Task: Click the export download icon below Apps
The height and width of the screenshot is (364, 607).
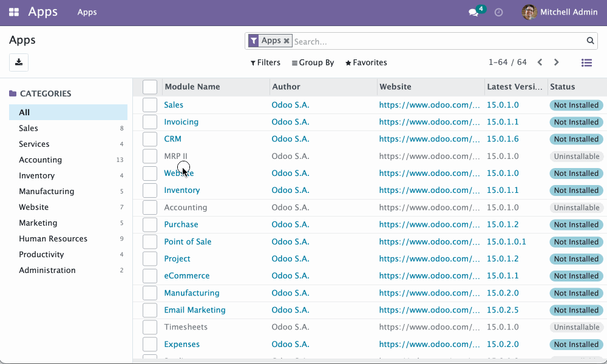Action: point(18,62)
